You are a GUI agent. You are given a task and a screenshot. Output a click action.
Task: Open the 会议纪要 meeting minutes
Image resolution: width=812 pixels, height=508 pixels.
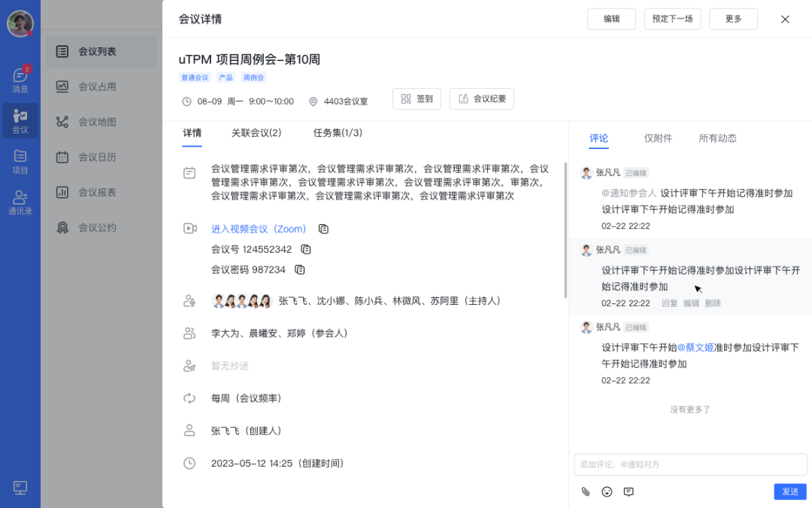[481, 98]
